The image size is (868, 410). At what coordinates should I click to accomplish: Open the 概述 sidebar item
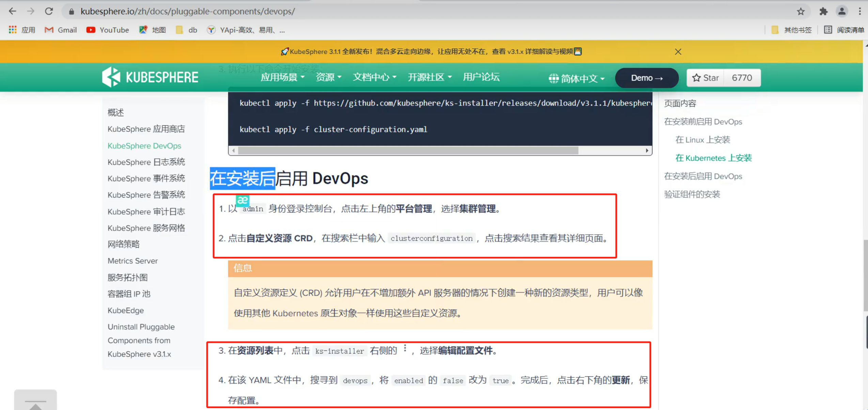[x=116, y=112]
